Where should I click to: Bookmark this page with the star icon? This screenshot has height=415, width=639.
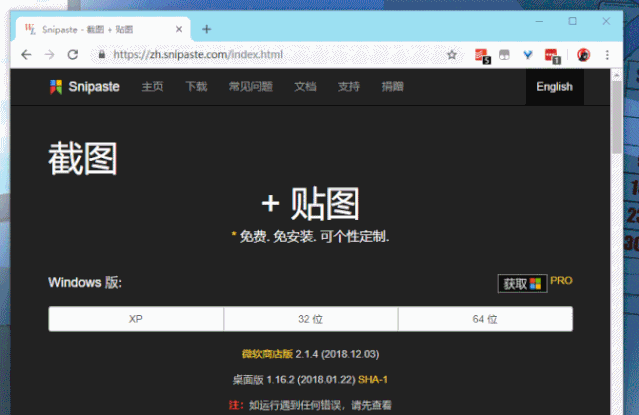(x=452, y=55)
